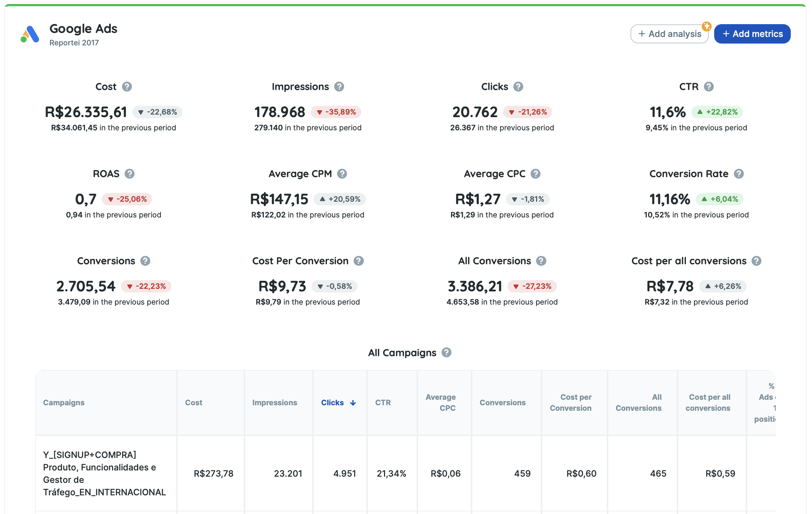Screen dimensions: 812x514
Task: Click the help icon next to Cost
Action: [x=127, y=87]
